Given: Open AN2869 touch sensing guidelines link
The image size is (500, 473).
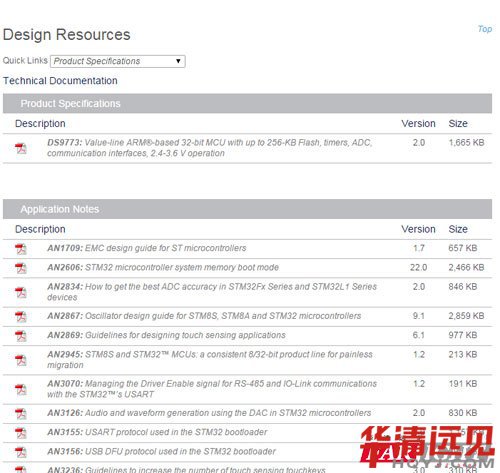Looking at the screenshot, I should pos(166,335).
